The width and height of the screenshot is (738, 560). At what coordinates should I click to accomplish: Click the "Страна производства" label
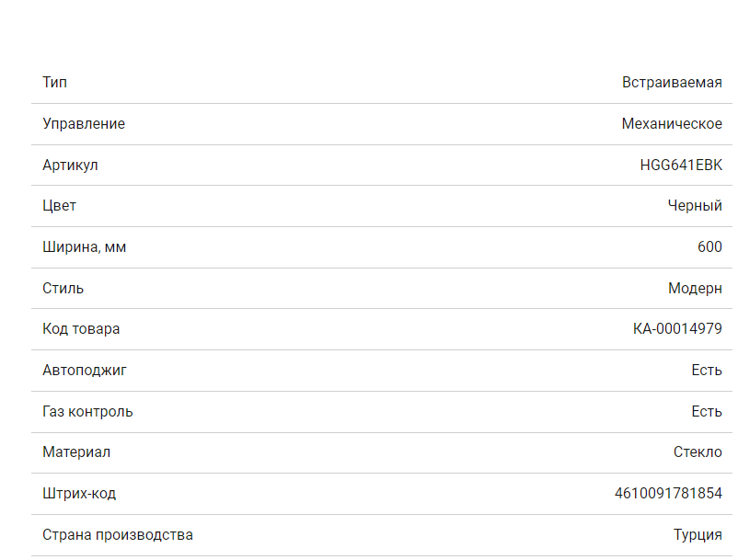point(118,535)
